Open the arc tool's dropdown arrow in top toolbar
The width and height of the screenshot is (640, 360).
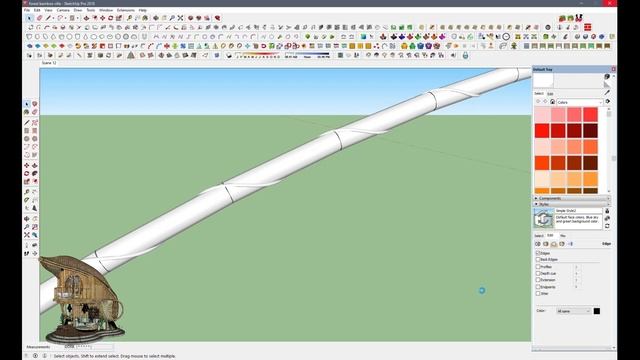click(66, 18)
